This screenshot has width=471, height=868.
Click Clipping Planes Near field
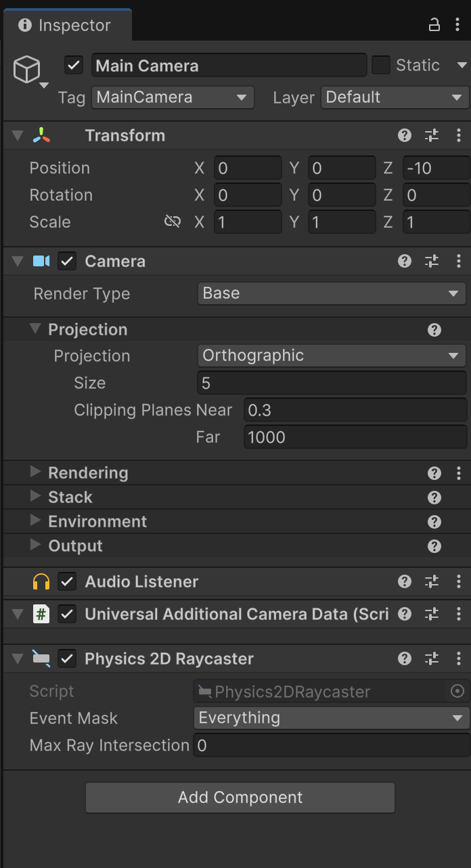355,410
